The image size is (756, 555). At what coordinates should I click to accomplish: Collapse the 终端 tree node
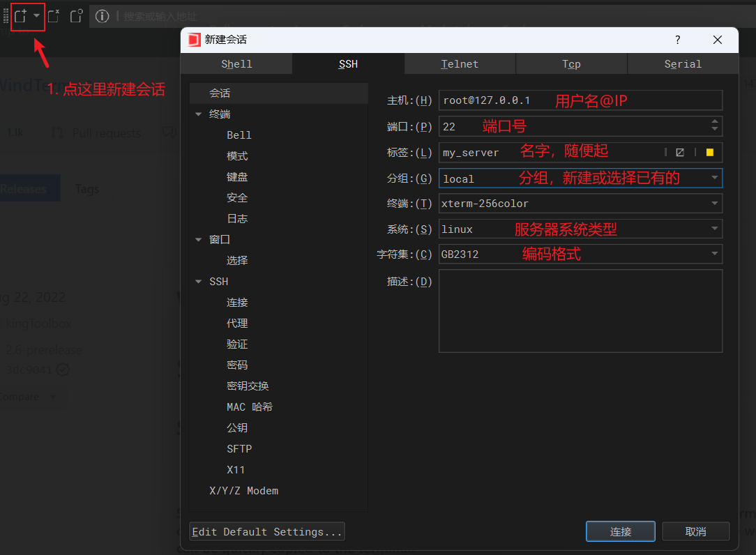coord(198,114)
